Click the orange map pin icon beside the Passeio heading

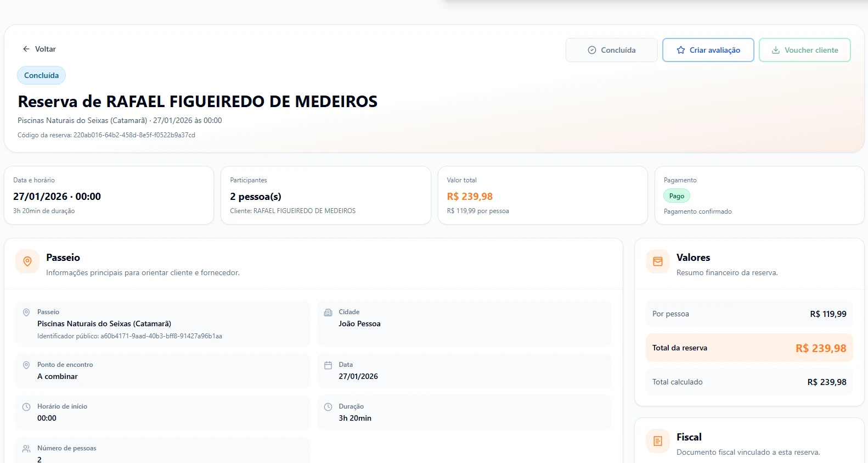click(27, 261)
